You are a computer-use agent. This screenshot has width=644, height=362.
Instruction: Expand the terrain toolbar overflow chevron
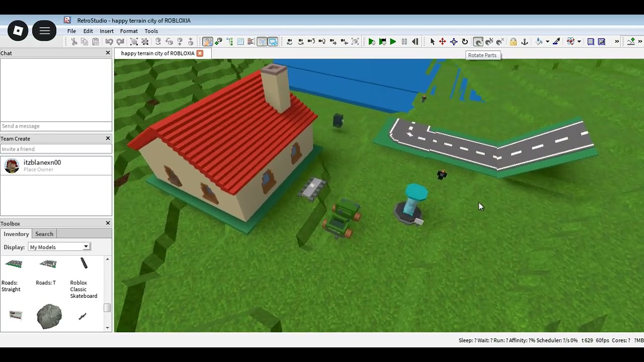pyautogui.click(x=640, y=42)
